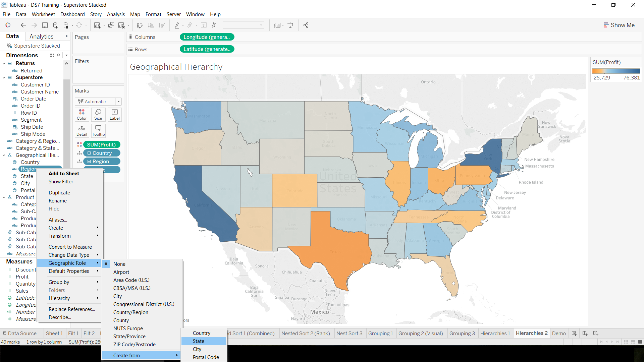Open the Hierarchies 1 sheet tab
The image size is (644, 362).
tap(495, 333)
